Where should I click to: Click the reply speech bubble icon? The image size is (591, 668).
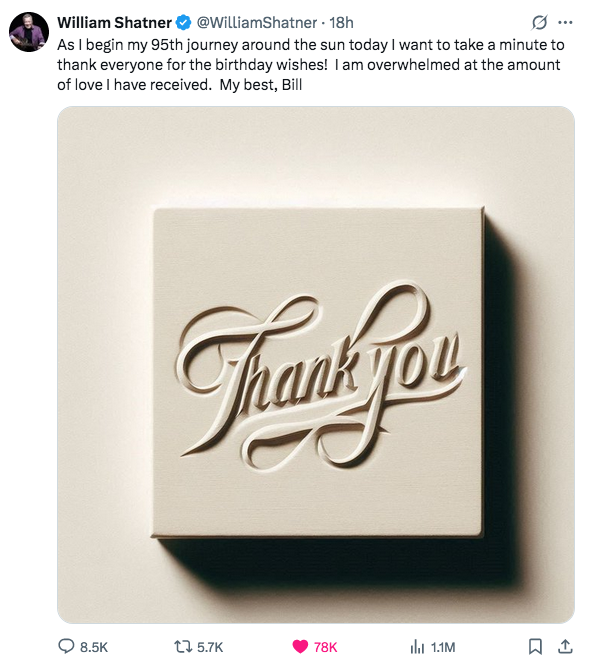pyautogui.click(x=66, y=646)
